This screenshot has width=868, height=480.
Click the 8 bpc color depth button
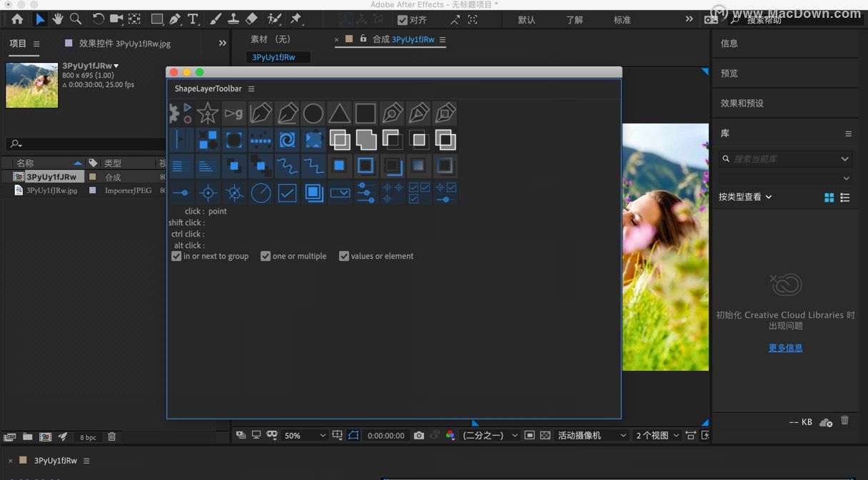click(88, 437)
